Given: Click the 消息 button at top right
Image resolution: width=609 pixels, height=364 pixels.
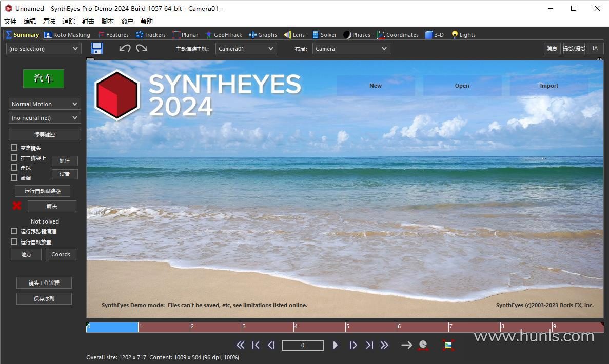Looking at the screenshot, I should pyautogui.click(x=552, y=49).
